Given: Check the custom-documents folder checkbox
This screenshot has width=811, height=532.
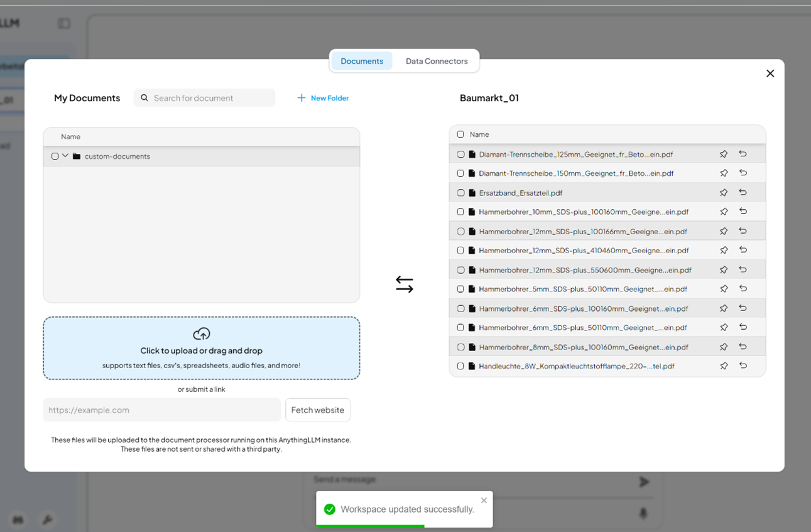Looking at the screenshot, I should pos(55,156).
